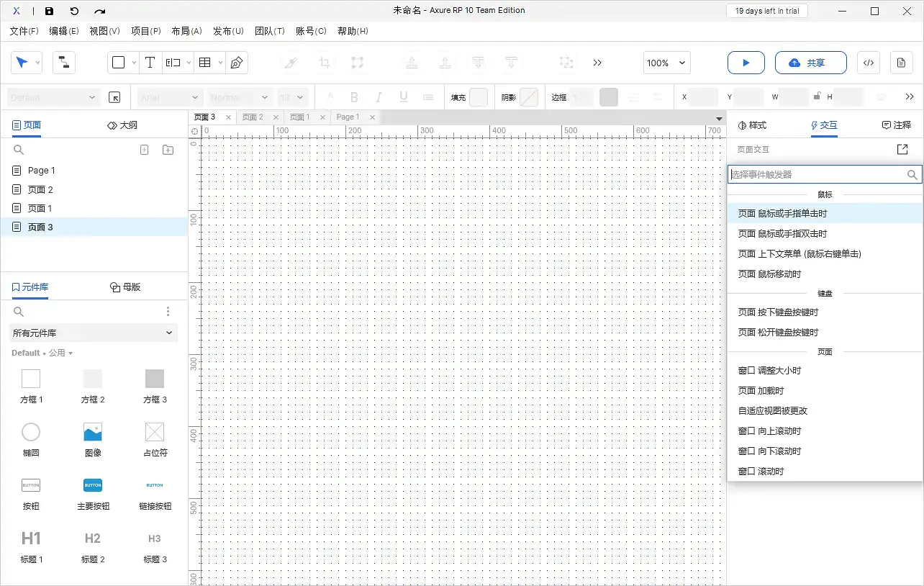This screenshot has height=586, width=924.
Task: Click the 共享 share button
Action: coord(806,63)
